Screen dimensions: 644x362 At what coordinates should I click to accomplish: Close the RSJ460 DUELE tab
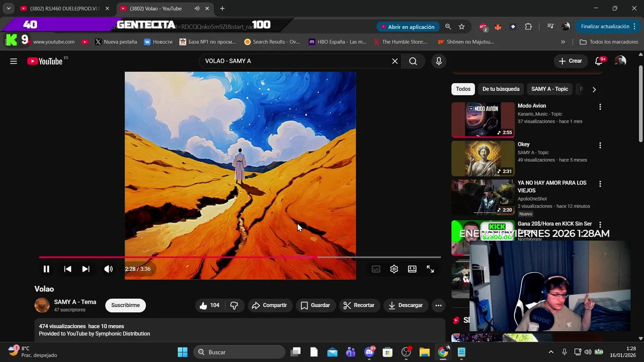(107, 9)
